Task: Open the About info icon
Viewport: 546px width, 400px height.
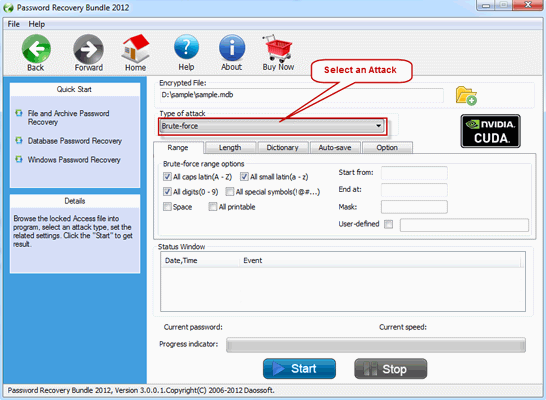Action: (x=232, y=48)
